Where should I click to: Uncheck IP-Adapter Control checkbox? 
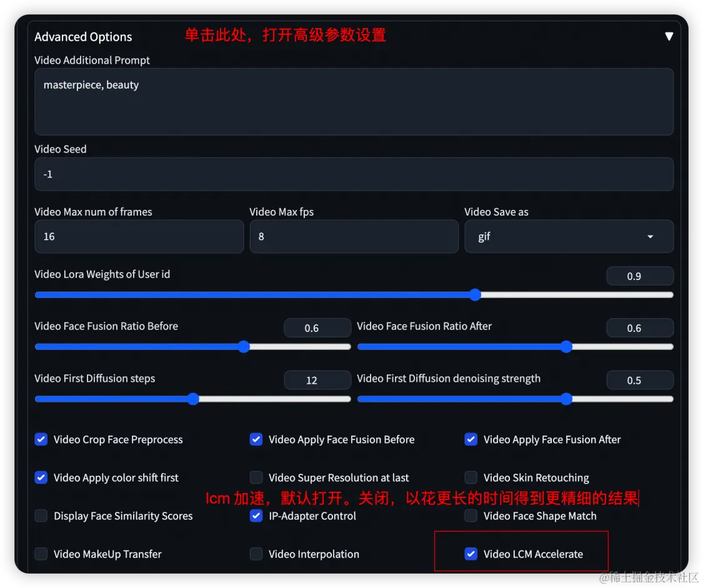pos(256,516)
